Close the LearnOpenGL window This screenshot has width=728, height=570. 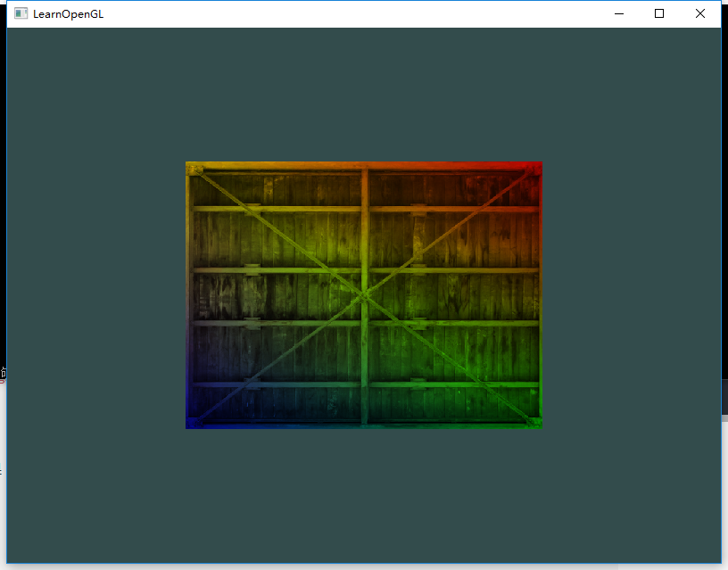[x=700, y=13]
